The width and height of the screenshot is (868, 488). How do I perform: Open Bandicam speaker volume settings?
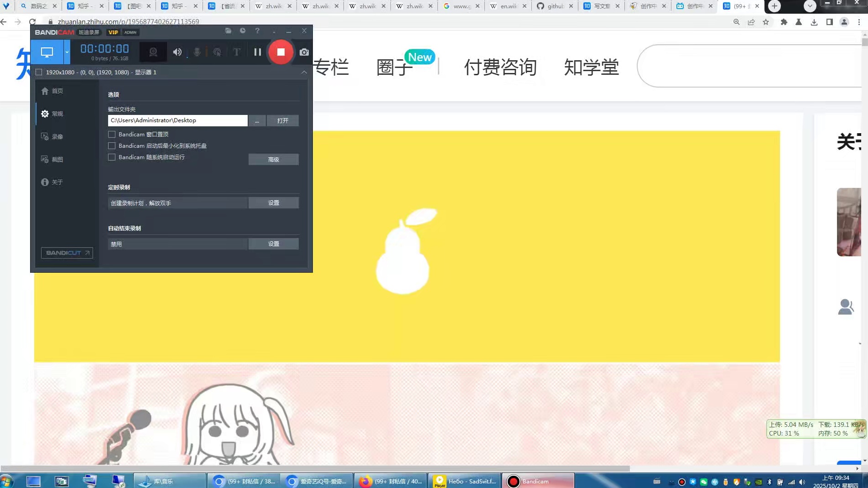pos(177,52)
